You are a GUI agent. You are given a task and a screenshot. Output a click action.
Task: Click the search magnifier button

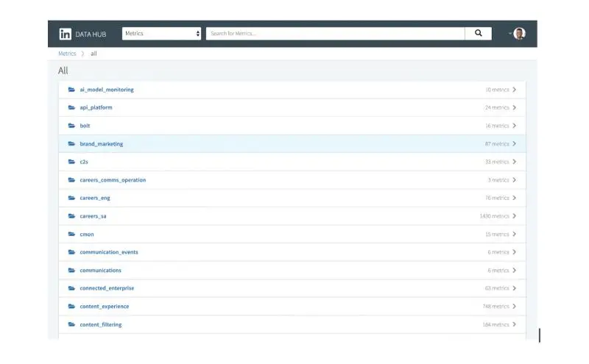(x=478, y=33)
